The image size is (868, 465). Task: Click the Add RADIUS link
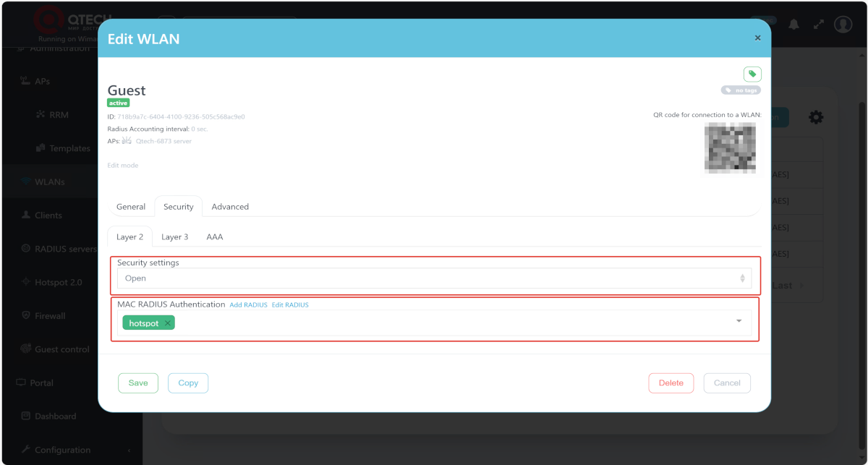tap(248, 305)
